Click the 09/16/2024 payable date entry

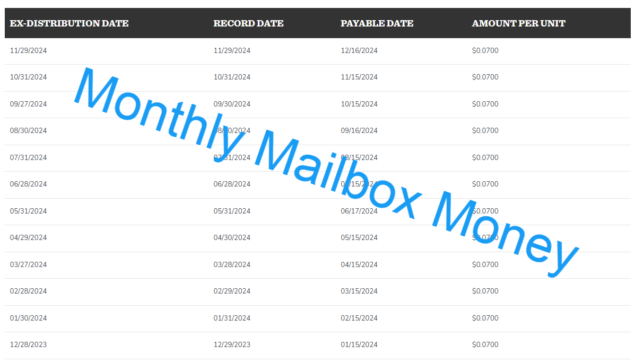click(359, 131)
